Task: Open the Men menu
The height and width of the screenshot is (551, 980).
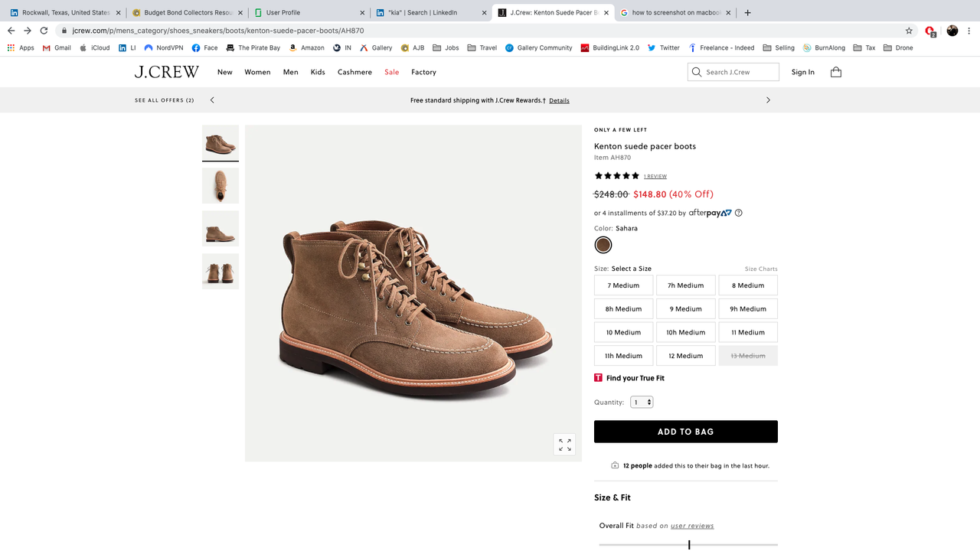Action: (x=291, y=72)
